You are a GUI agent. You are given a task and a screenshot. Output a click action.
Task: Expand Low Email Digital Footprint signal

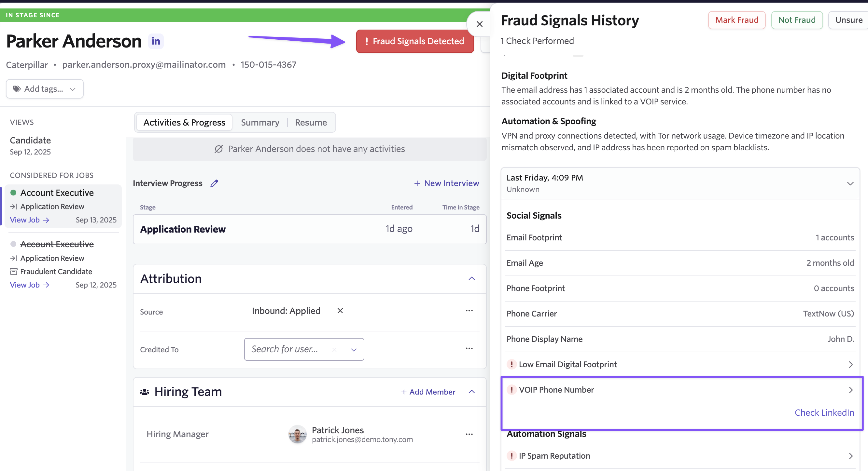[680, 364]
